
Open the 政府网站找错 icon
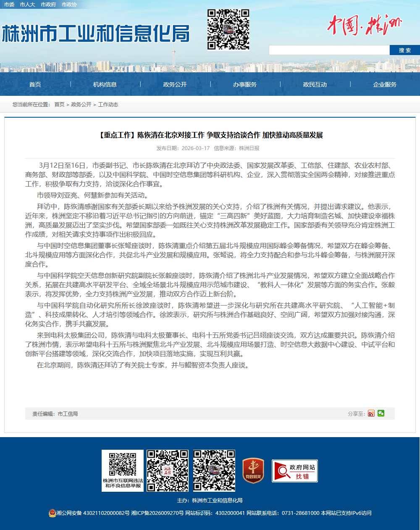(295, 471)
